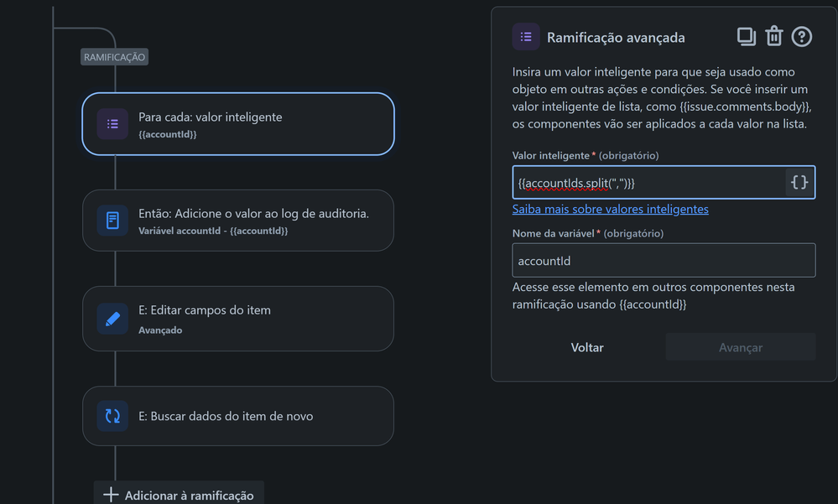Click the list icon on the Para cada component
Viewport: 838px width, 504px height.
[x=112, y=122]
